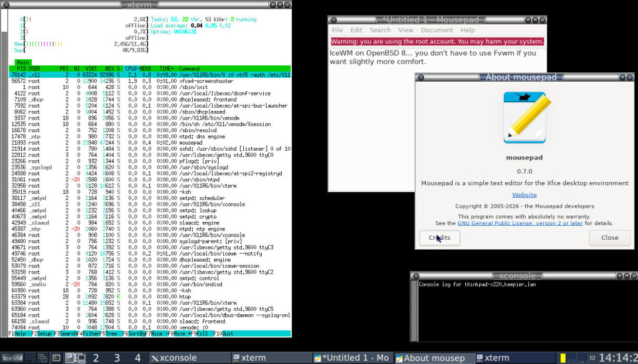The width and height of the screenshot is (638, 364).
Task: Click F3 Search in htop's footer
Action: pyautogui.click(x=66, y=333)
